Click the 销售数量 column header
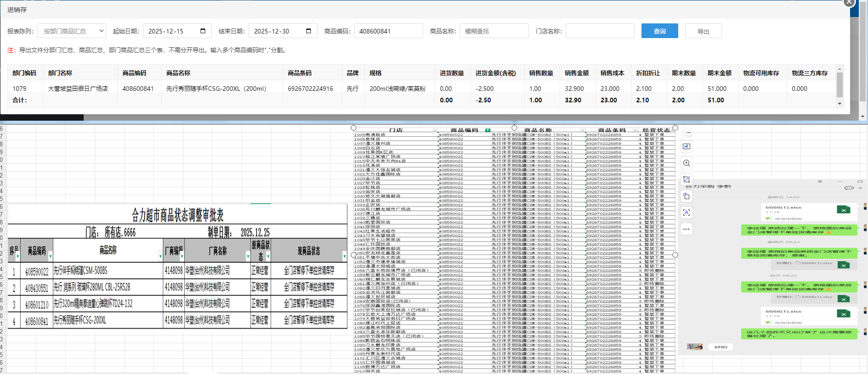The image size is (868, 374). click(x=541, y=73)
